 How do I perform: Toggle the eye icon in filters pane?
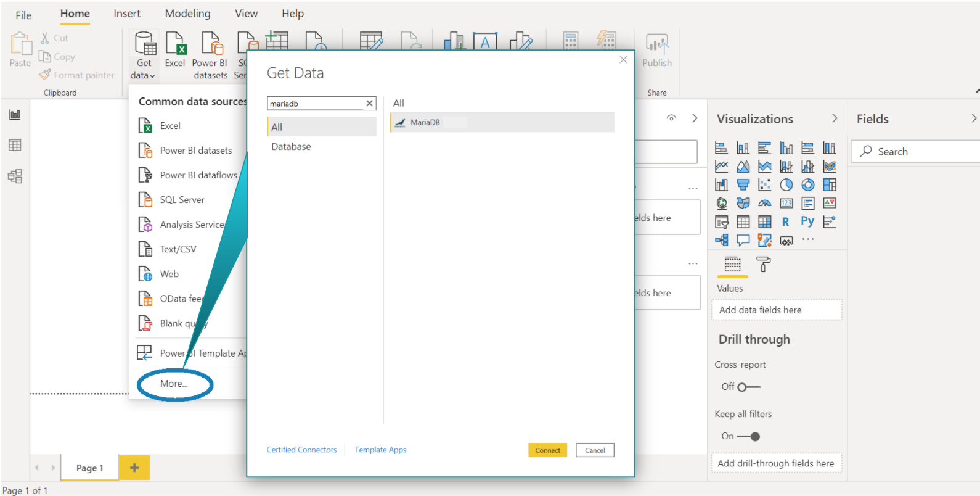click(x=672, y=118)
